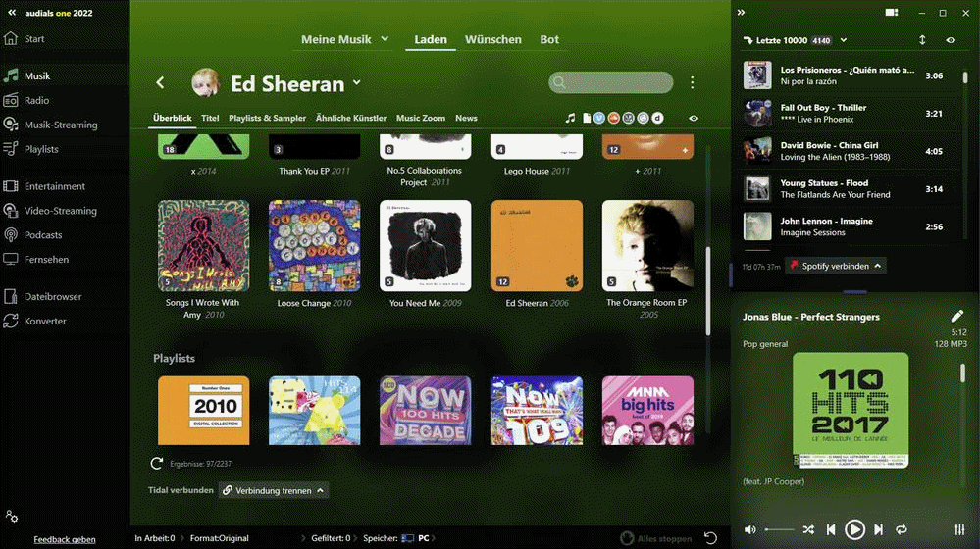Toggle repeat playback
Viewport: 980px width, 549px height.
coord(902,529)
